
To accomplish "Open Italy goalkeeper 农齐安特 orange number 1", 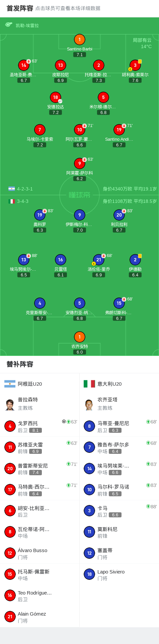I will (x=80, y=337).
